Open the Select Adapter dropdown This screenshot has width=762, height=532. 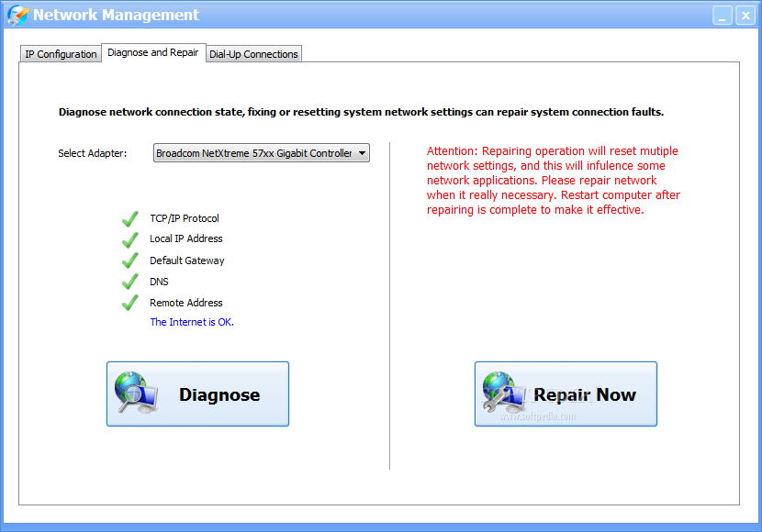coord(262,153)
